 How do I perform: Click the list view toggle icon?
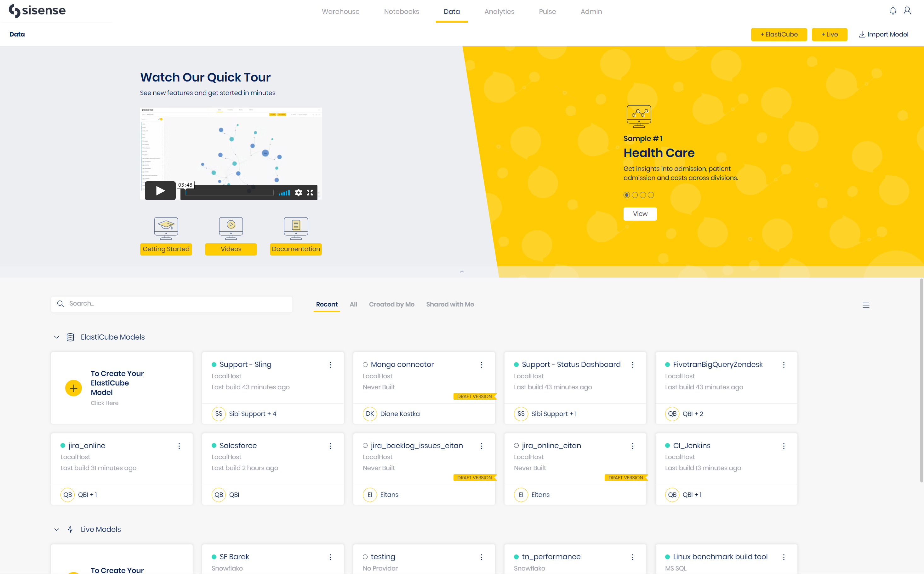866,304
